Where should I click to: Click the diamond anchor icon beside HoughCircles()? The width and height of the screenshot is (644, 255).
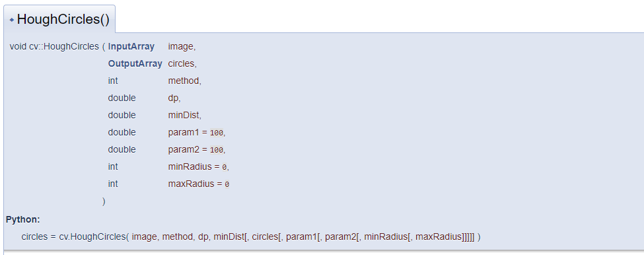tap(11, 20)
